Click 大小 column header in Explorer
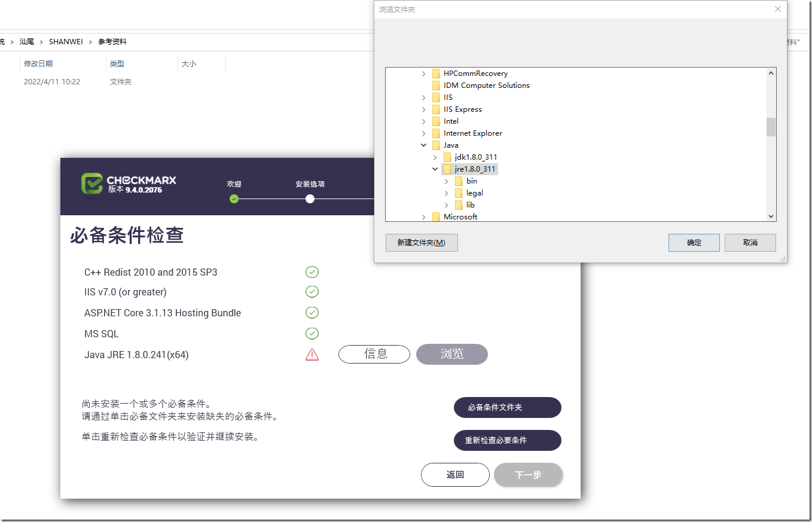 (189, 63)
